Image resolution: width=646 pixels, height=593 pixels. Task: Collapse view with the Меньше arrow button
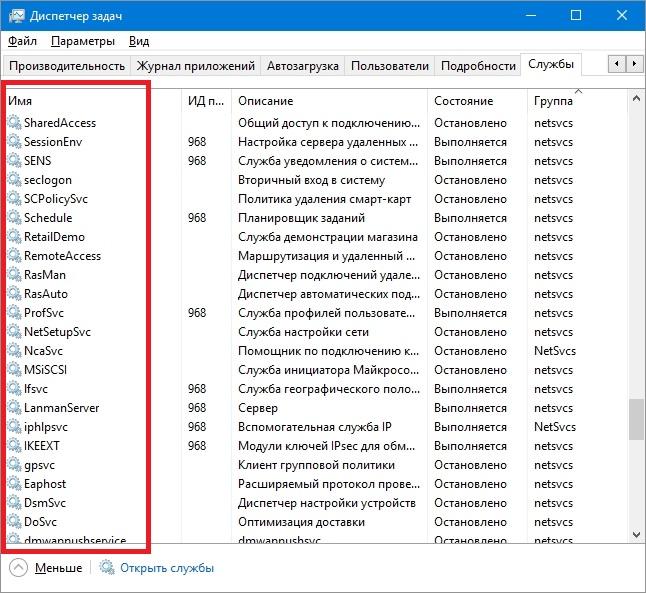(19, 568)
